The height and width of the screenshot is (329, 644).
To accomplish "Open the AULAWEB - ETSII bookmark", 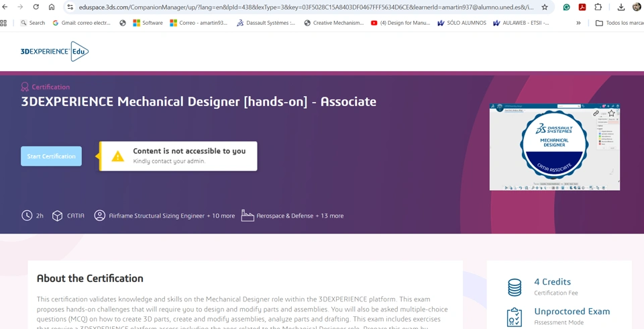I will 521,23.
